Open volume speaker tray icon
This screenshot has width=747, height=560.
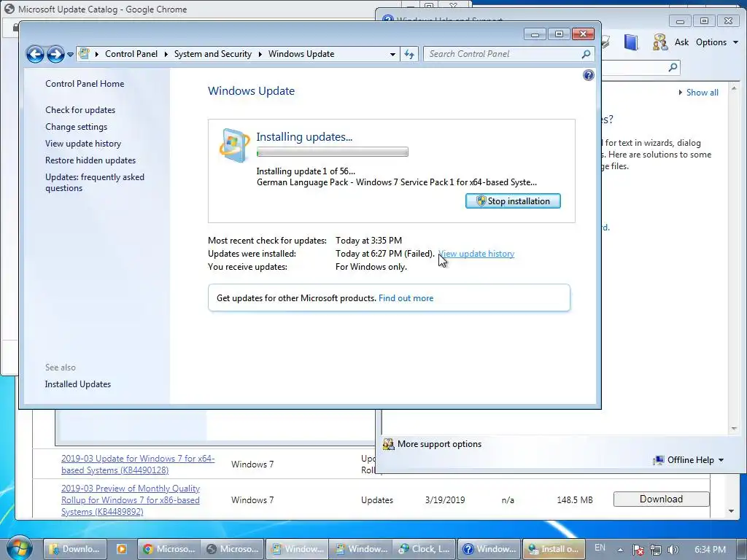pyautogui.click(x=673, y=550)
